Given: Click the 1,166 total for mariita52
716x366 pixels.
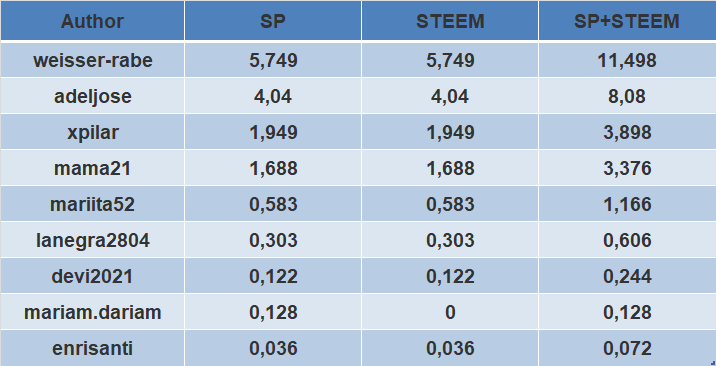Looking at the screenshot, I should point(627,204).
